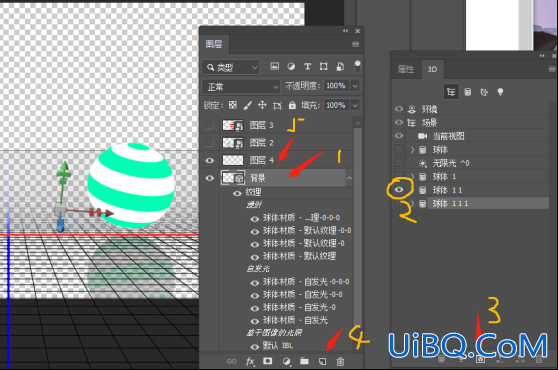The width and height of the screenshot is (558, 370).
Task: Click the striped sphere in the canvas
Action: [x=131, y=185]
